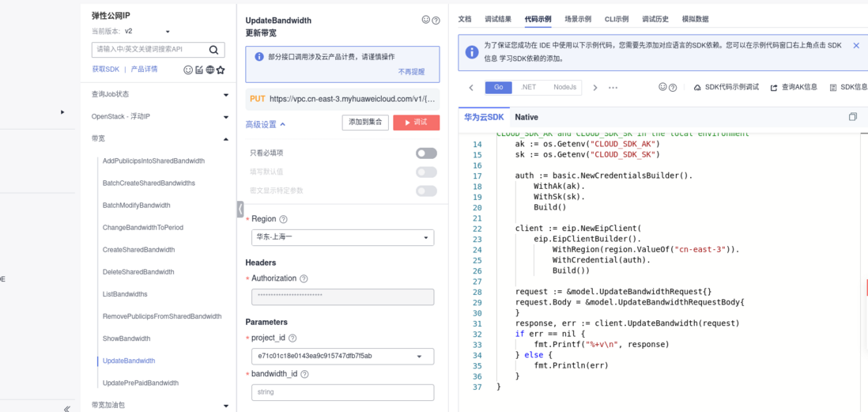Open the more languages ellipsis menu

tap(613, 88)
